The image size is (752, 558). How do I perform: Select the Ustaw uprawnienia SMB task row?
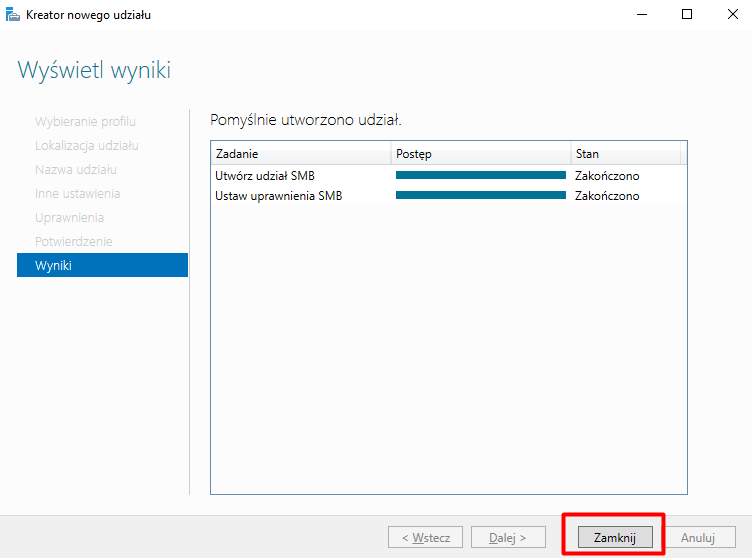278,196
